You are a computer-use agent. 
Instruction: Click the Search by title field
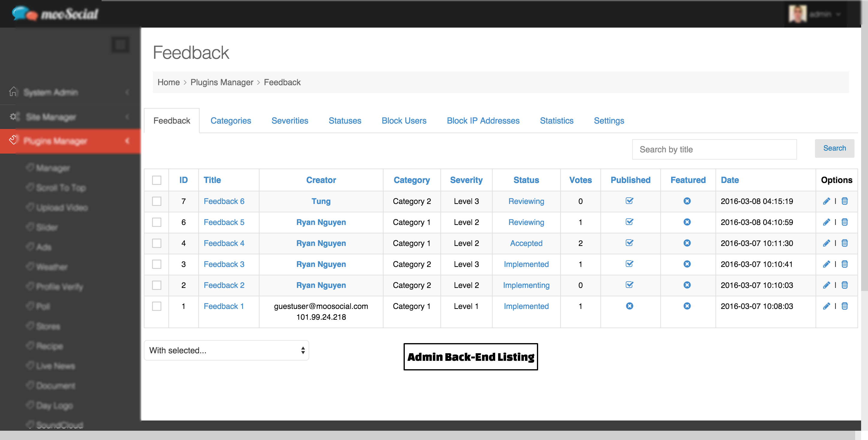tap(714, 149)
